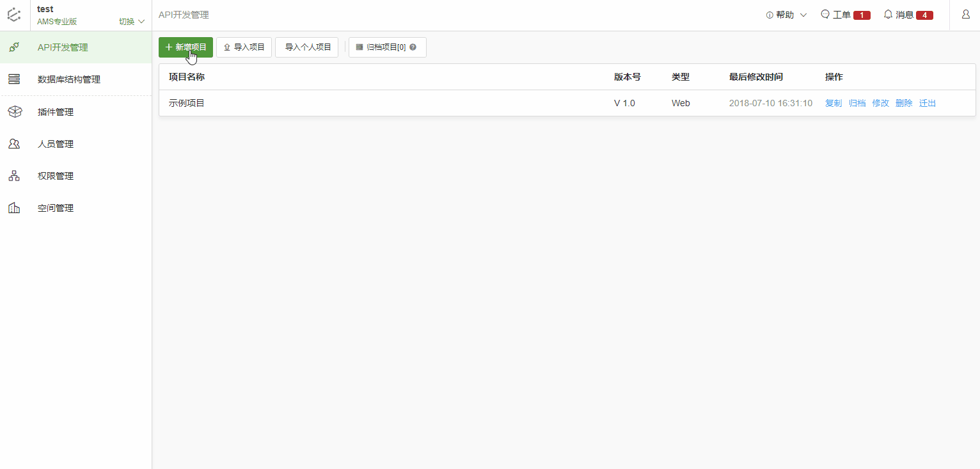This screenshot has height=469, width=980.
Task: Click the 最后修改时间 column header
Action: (x=756, y=77)
